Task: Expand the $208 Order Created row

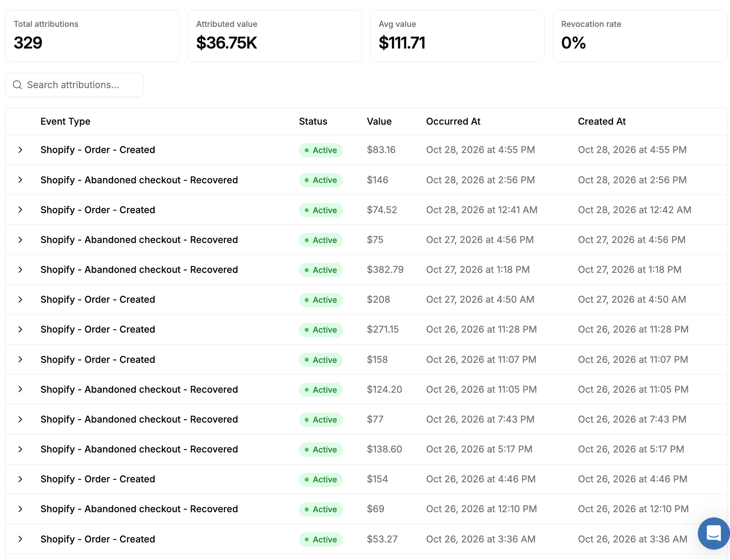Action: coord(21,299)
